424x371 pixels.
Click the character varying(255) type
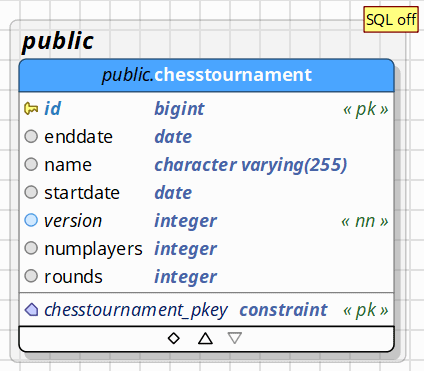coord(251,165)
